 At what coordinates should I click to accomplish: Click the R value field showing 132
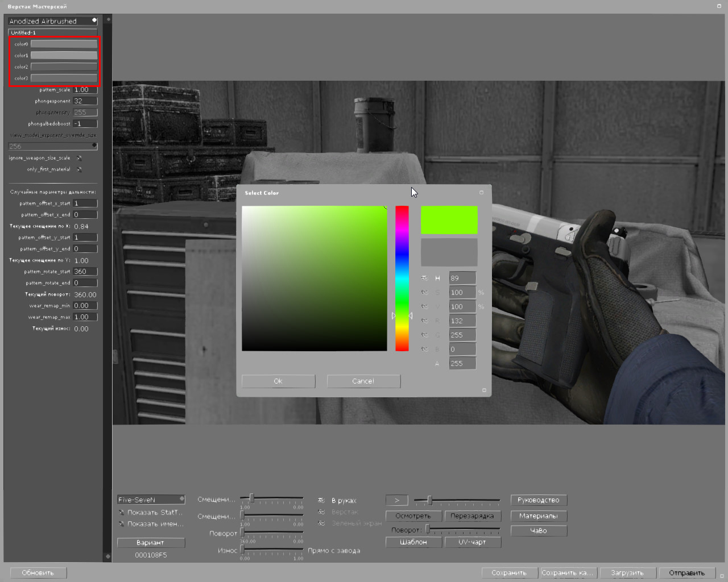point(462,321)
